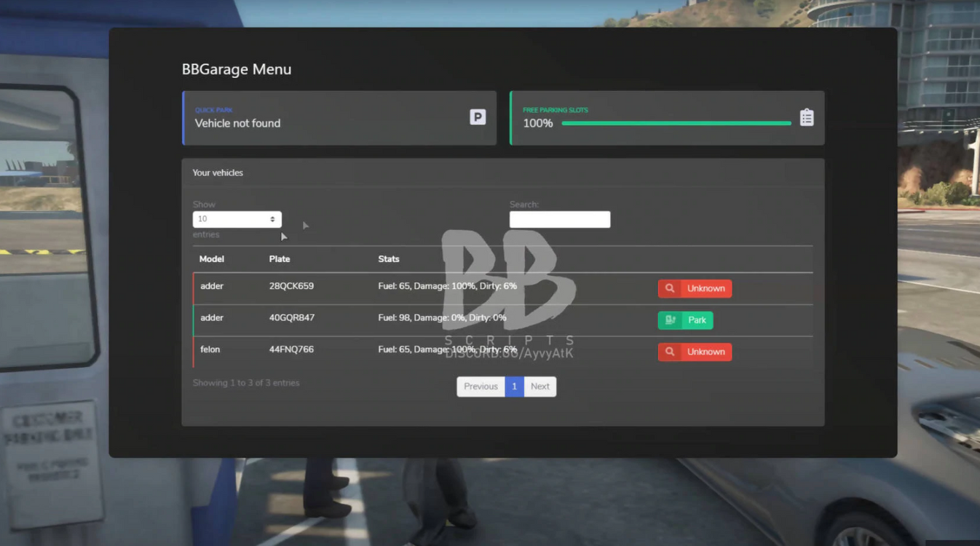Click the garage icon inside the Park button

click(x=670, y=320)
